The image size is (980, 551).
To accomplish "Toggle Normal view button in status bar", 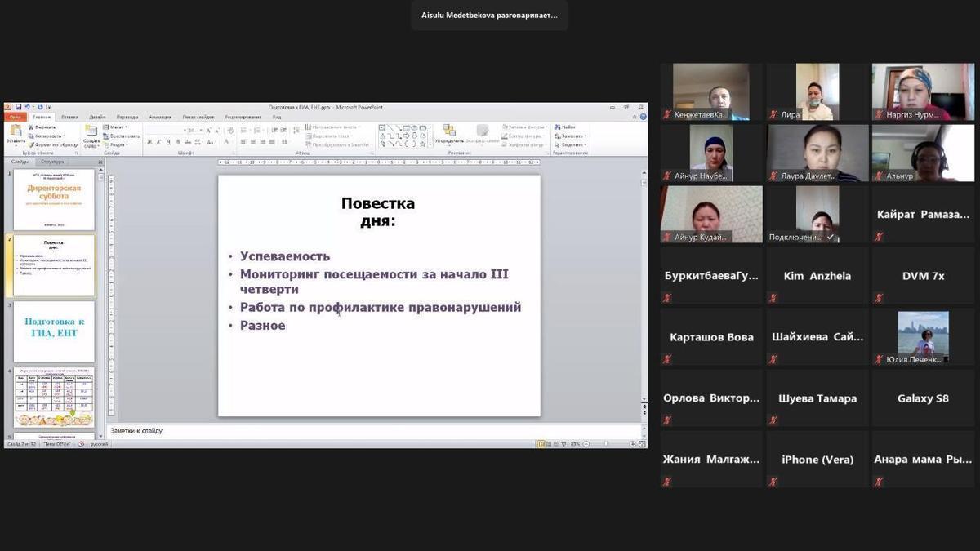I will tap(541, 443).
